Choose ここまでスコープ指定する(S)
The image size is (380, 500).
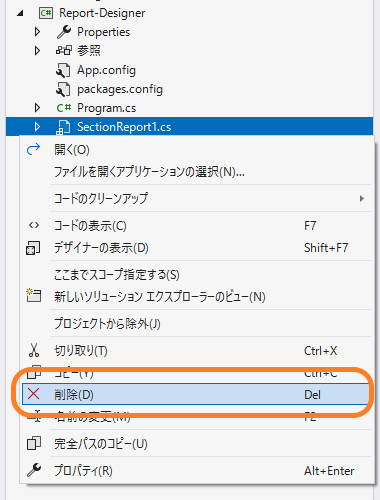tap(197, 275)
